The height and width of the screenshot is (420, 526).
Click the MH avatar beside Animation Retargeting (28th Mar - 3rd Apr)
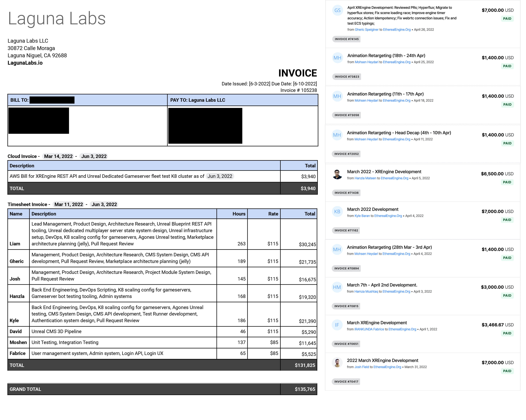337,249
